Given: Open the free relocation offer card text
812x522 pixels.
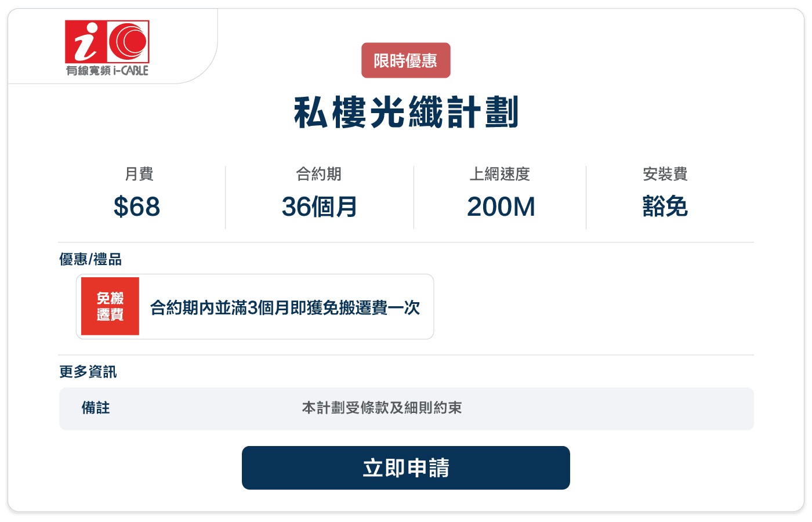Looking at the screenshot, I should coord(285,307).
